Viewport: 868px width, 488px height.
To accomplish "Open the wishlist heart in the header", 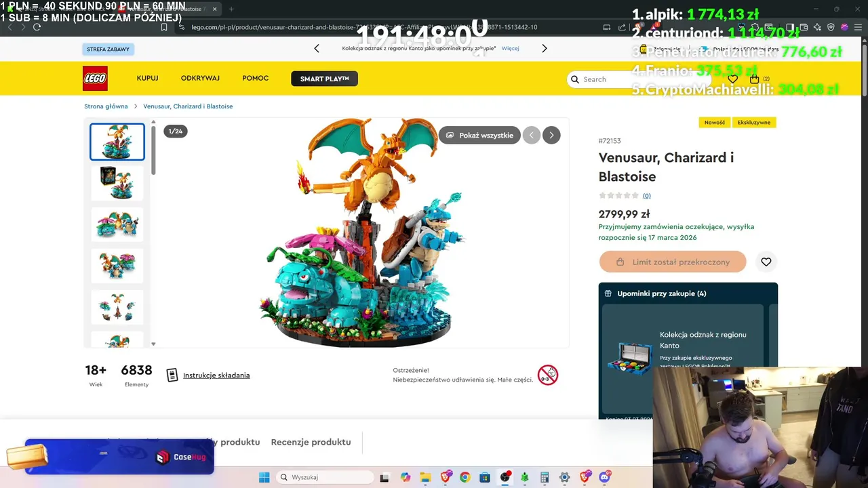I will [732, 79].
